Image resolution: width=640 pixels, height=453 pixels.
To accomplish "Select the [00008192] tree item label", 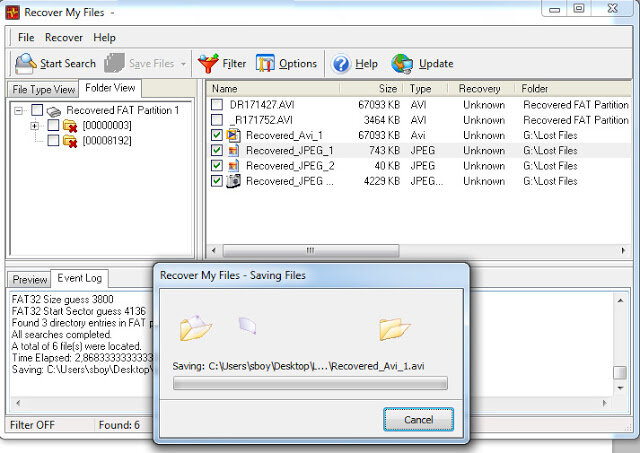I will (107, 141).
